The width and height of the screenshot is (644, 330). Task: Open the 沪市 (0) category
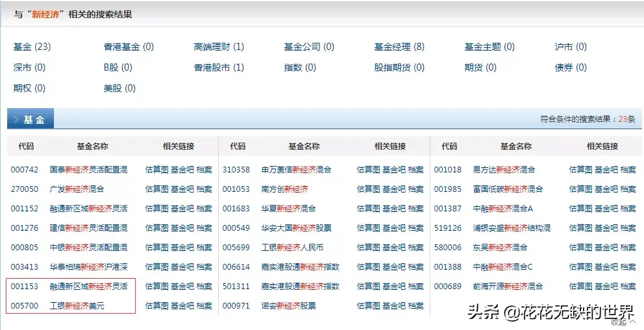[x=571, y=47]
